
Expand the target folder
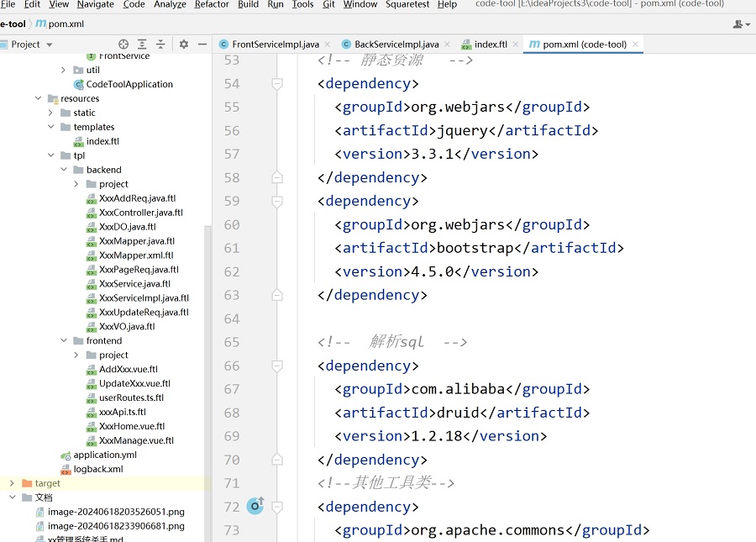12,483
